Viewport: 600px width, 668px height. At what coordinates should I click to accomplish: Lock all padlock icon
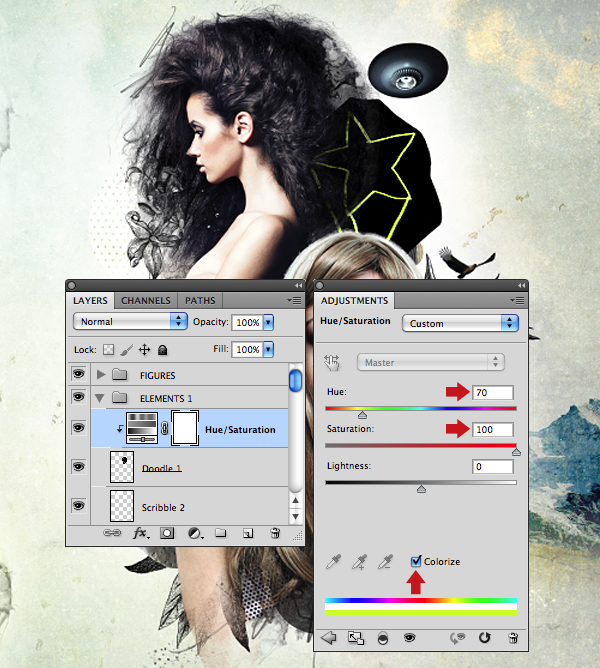click(162, 350)
